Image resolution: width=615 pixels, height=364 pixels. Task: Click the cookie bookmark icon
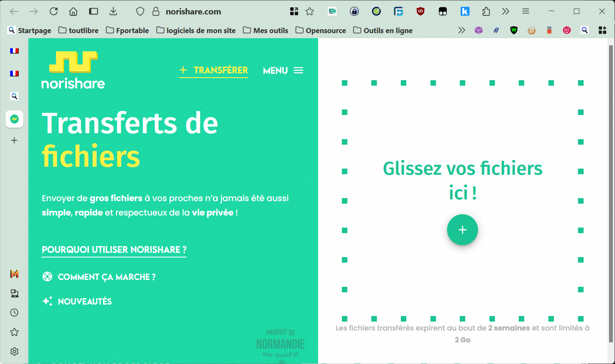(x=531, y=31)
